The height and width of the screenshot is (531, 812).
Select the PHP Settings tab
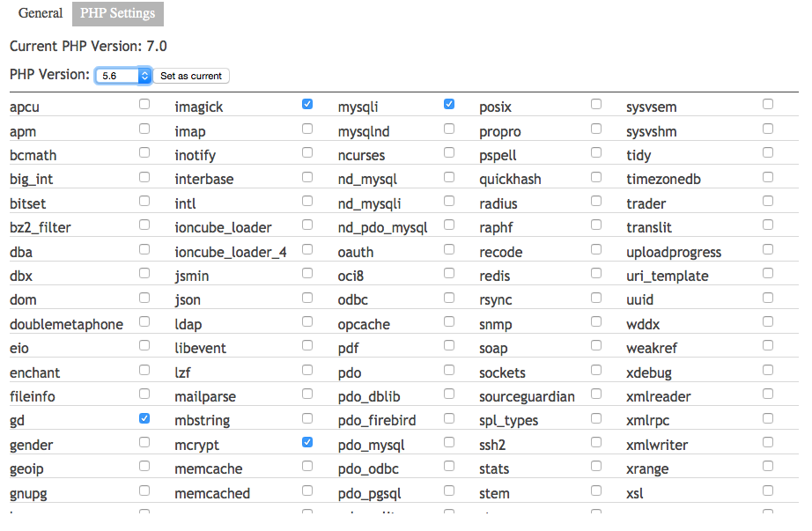pyautogui.click(x=118, y=13)
